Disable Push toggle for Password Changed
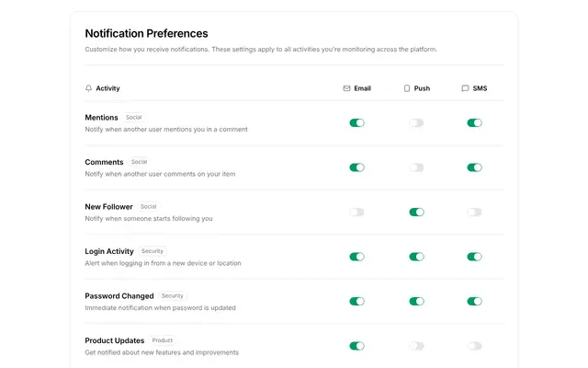The height and width of the screenshot is (368, 588). point(416,301)
